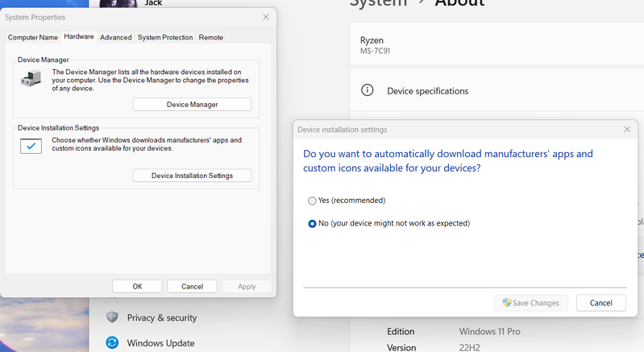Click Save Changes with shield icon

coord(530,303)
